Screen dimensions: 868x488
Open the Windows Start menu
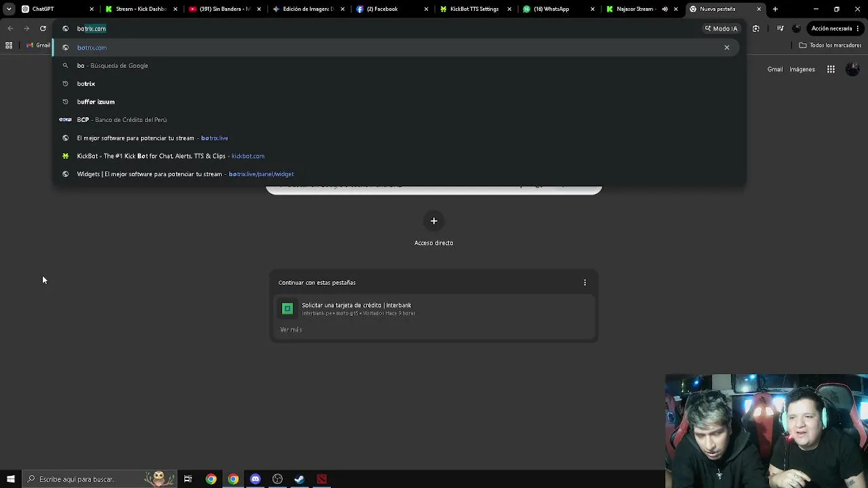tap(10, 479)
